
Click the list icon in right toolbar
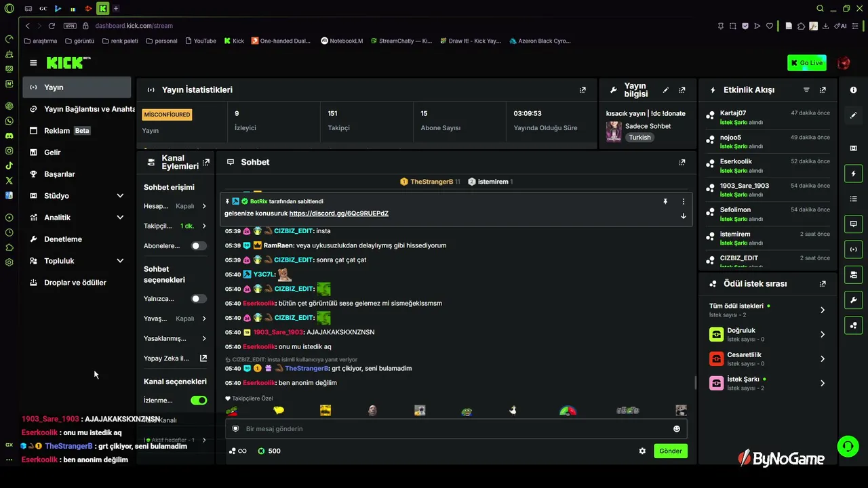(853, 199)
